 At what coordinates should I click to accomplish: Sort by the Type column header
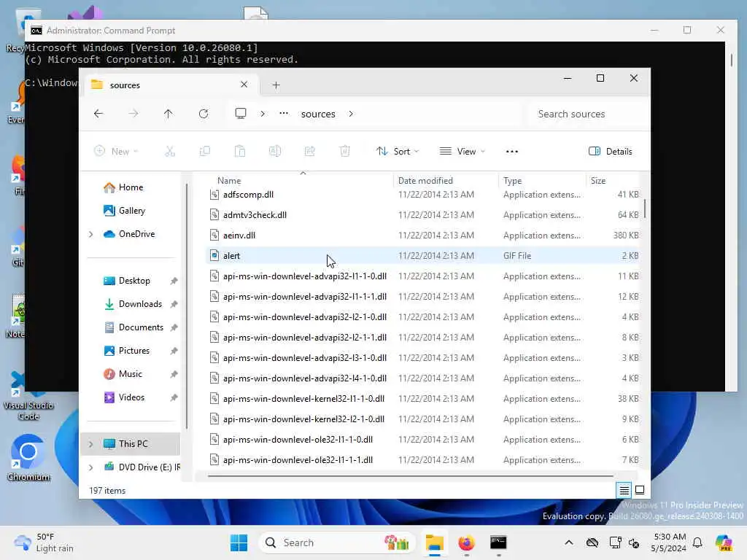click(513, 181)
